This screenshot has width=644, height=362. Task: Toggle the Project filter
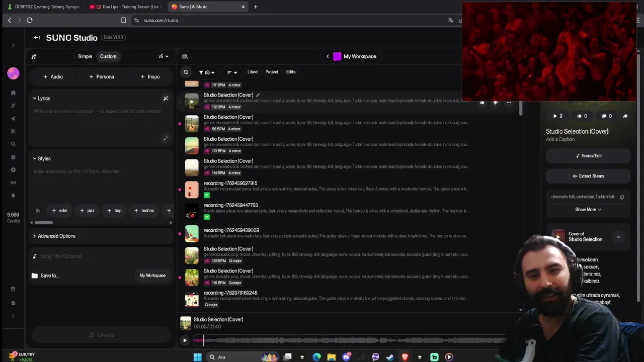tap(272, 72)
